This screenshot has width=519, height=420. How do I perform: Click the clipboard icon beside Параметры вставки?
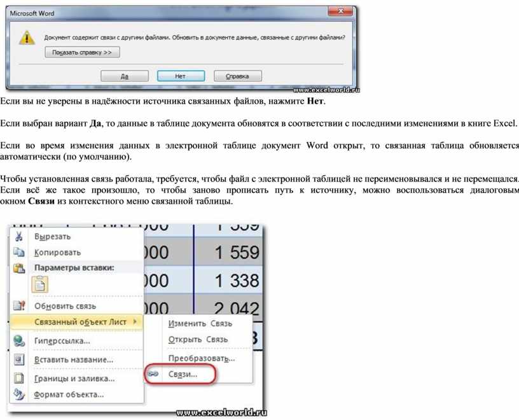19,269
